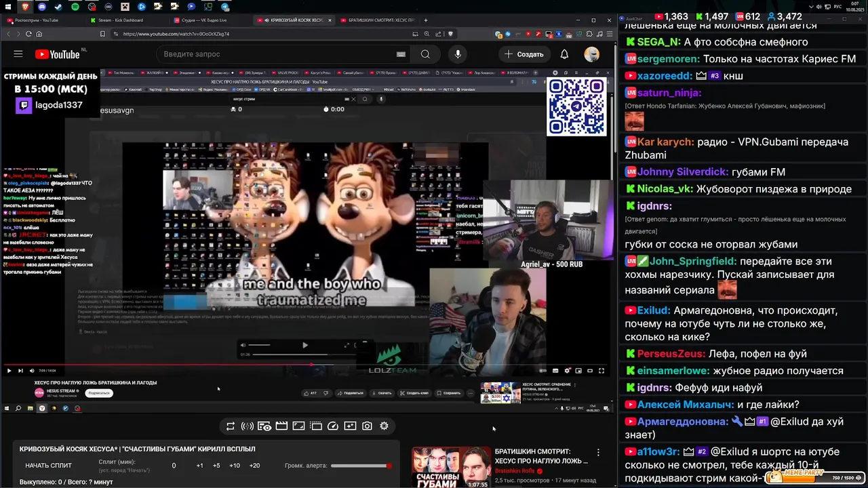Click the aspect frame icon
Viewport: 868px width, 488px height.
click(x=298, y=426)
